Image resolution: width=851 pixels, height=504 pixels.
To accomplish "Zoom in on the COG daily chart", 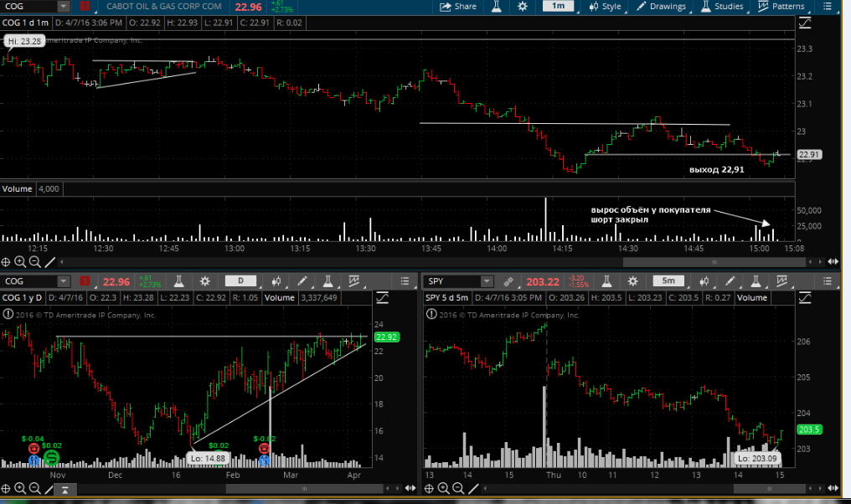I will 20,488.
